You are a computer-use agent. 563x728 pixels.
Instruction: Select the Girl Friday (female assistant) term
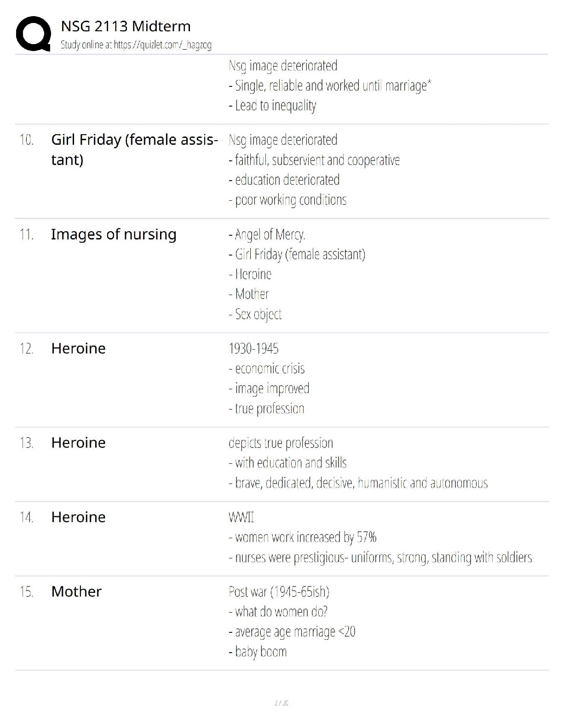tap(134, 149)
